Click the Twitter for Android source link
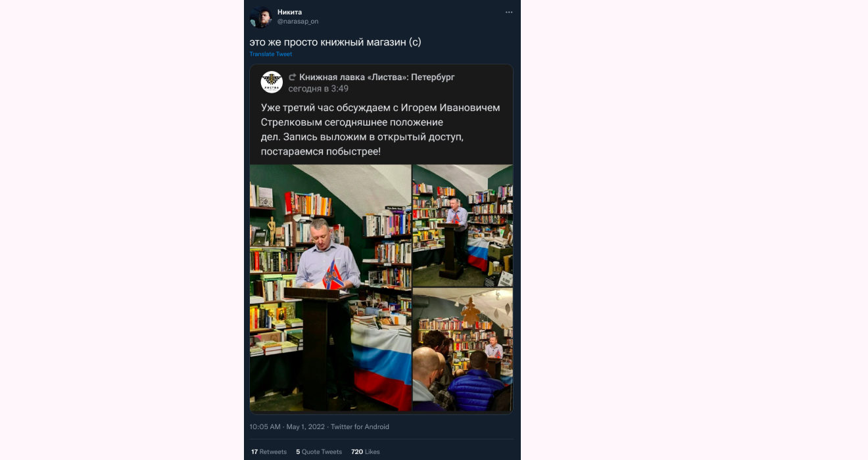The height and width of the screenshot is (460, 868). click(360, 427)
